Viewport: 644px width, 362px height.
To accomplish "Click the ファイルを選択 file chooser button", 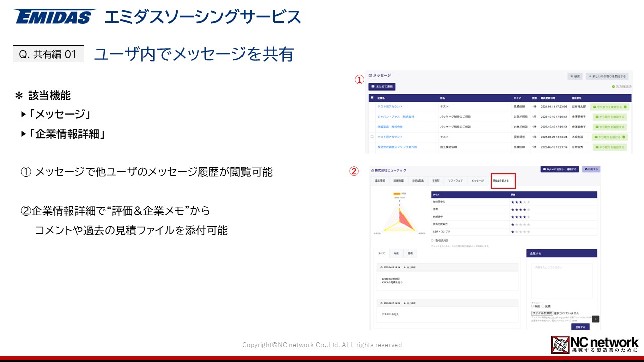I will tap(542, 313).
